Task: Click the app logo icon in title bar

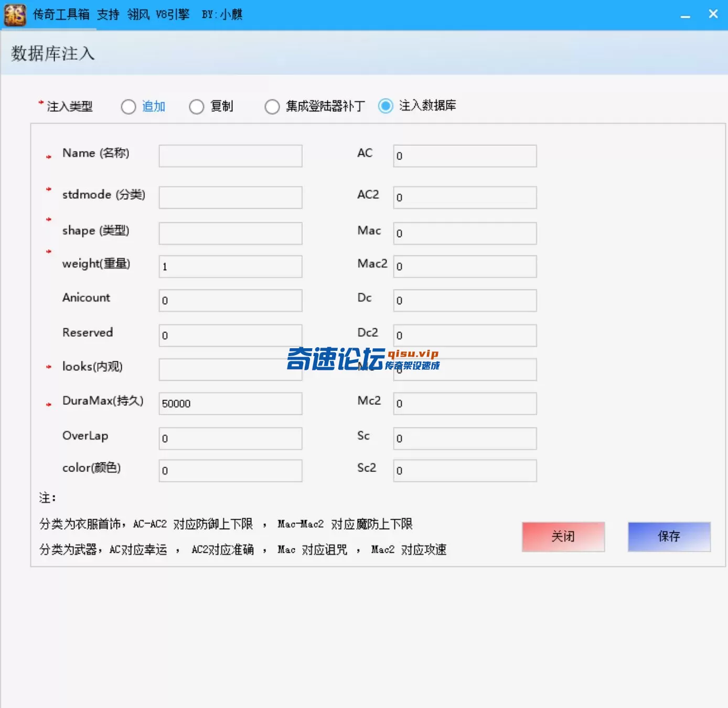Action: point(15,15)
